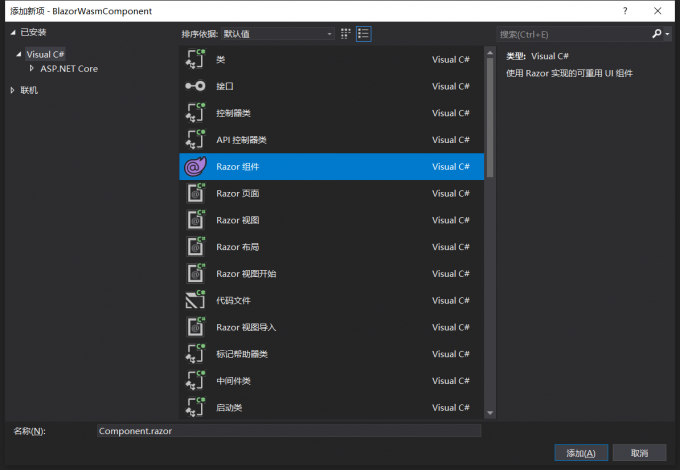The height and width of the screenshot is (470, 680).
Task: Click the 代码文件 template icon
Action: [x=195, y=300]
